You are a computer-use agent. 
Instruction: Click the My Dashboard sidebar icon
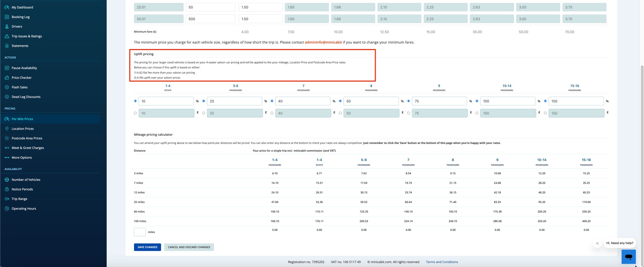click(7, 7)
